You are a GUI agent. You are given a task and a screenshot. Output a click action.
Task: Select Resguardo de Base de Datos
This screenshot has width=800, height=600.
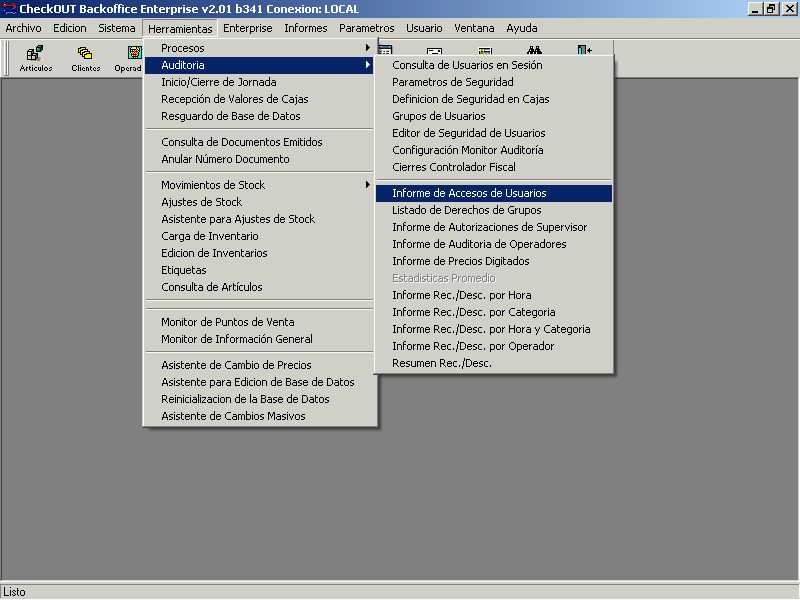(260, 116)
